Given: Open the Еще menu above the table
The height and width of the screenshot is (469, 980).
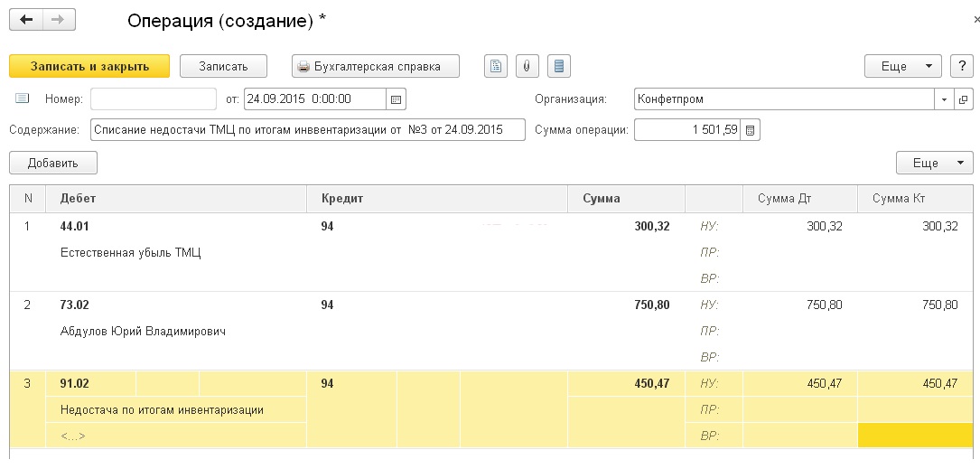Looking at the screenshot, I should point(934,163).
